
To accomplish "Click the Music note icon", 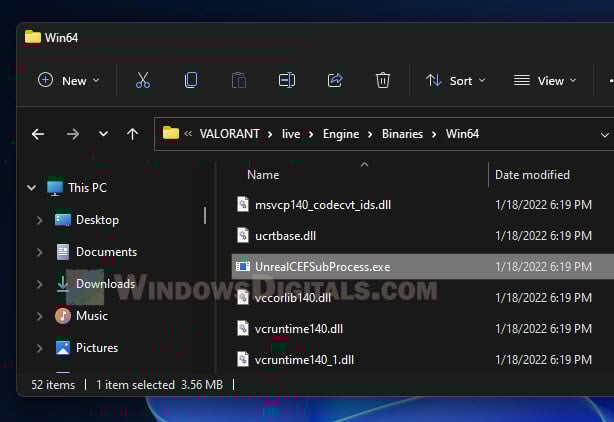I will click(x=63, y=316).
